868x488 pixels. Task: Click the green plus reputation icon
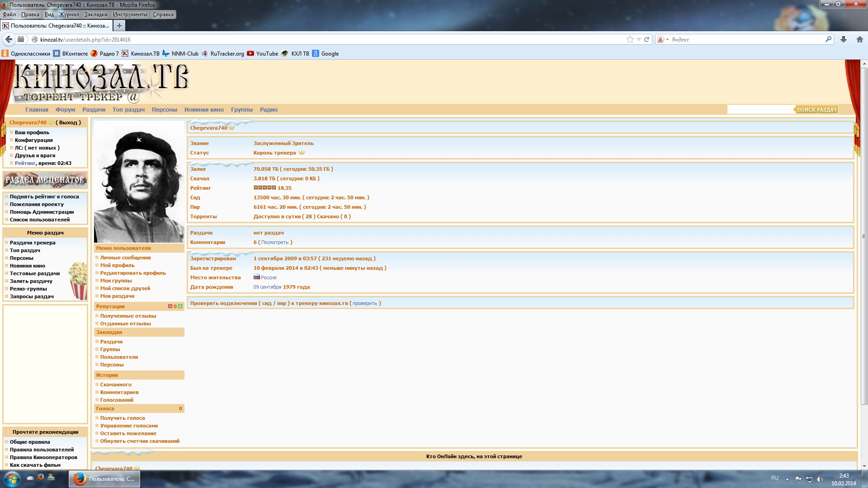click(x=180, y=306)
